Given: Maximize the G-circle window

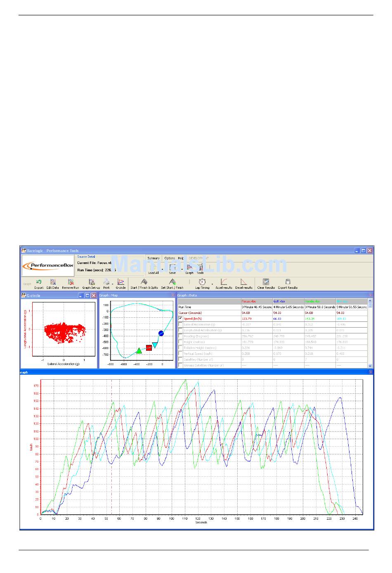Looking at the screenshot, I should (87, 295).
